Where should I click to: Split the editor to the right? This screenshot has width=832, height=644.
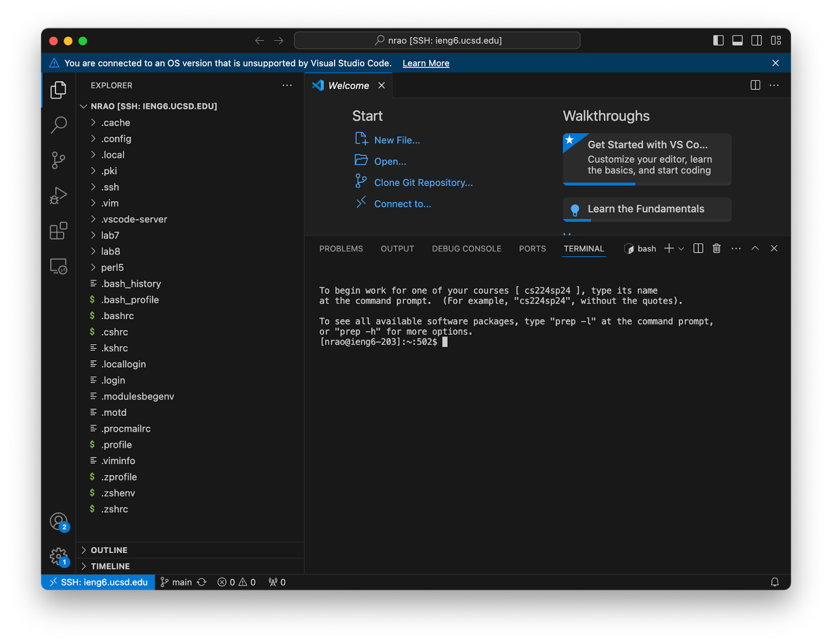click(x=755, y=85)
